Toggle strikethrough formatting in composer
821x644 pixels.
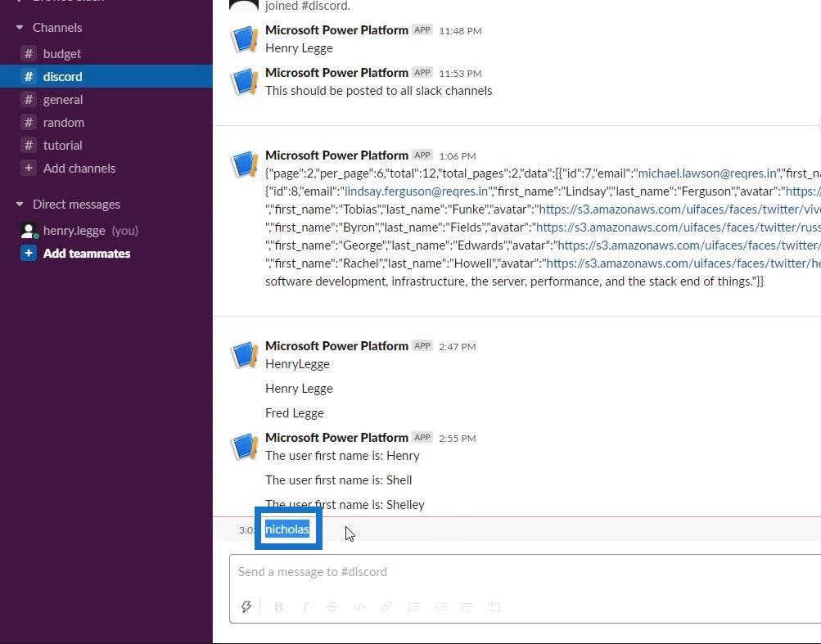[x=332, y=607]
